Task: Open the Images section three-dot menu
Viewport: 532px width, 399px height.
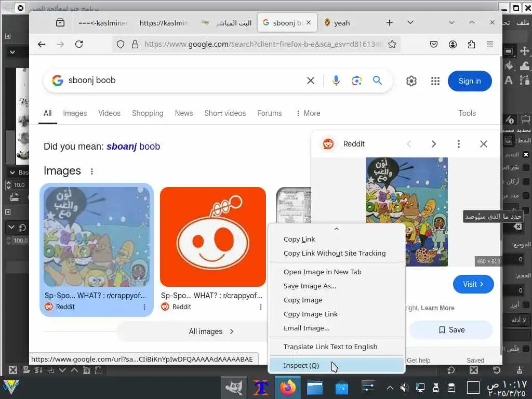Action: 91,171
